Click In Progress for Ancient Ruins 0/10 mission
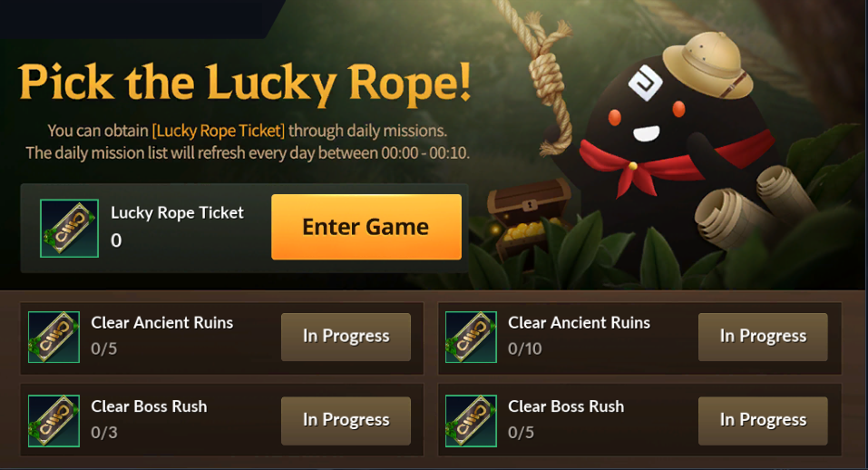 tap(763, 337)
